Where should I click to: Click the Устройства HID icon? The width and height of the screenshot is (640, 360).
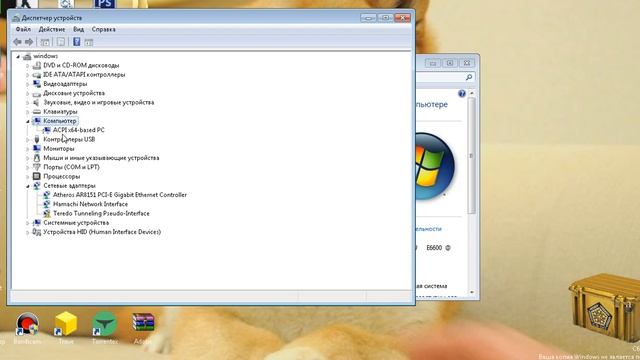point(37,232)
